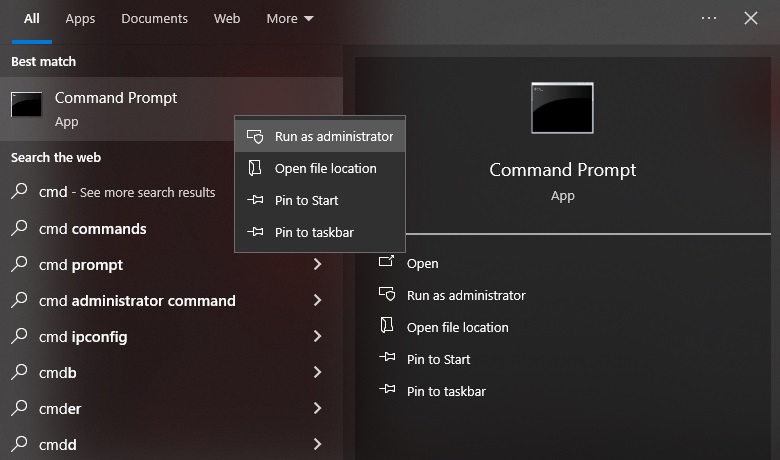Expand chevron for 'cmdd'
This screenshot has width=780, height=460.
tap(317, 444)
